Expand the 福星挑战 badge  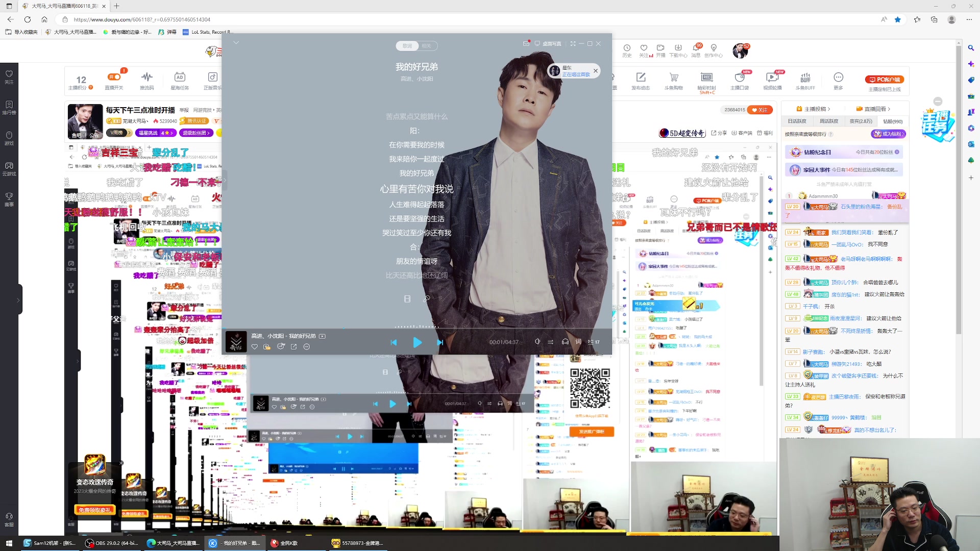point(157,133)
